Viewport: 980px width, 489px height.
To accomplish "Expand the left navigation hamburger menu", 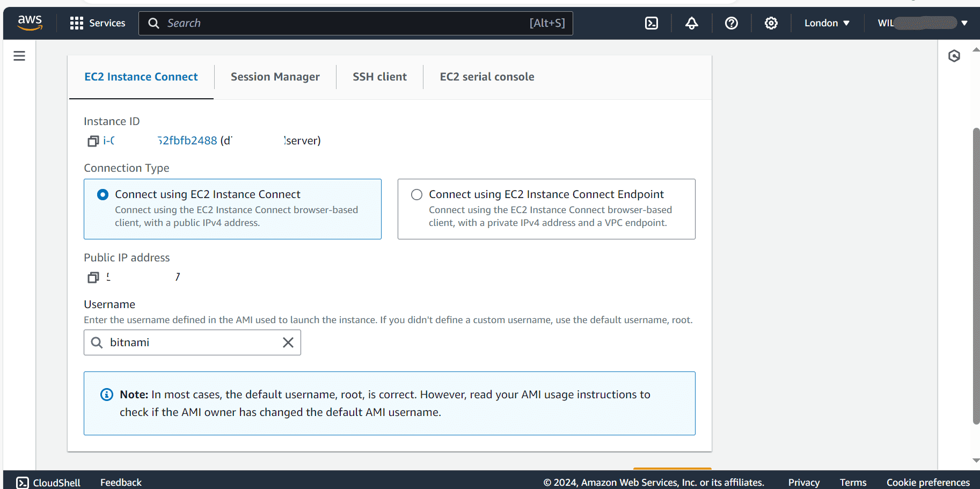I will (19, 56).
